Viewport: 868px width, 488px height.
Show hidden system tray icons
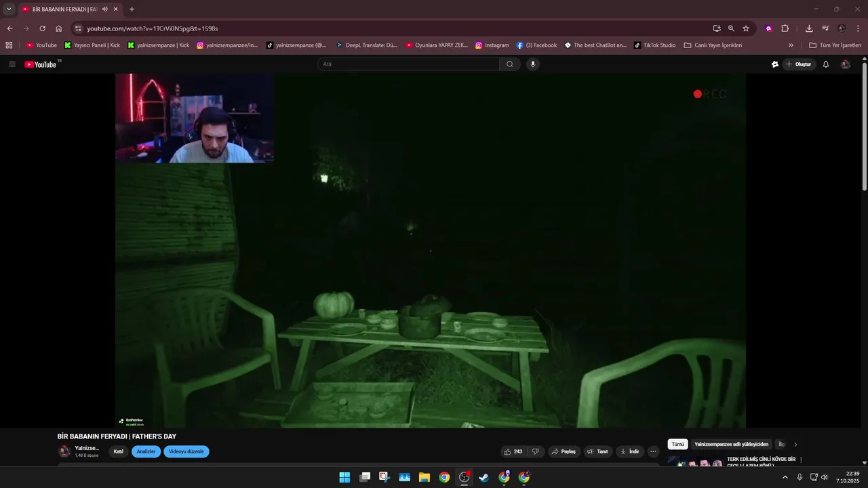[x=785, y=477]
